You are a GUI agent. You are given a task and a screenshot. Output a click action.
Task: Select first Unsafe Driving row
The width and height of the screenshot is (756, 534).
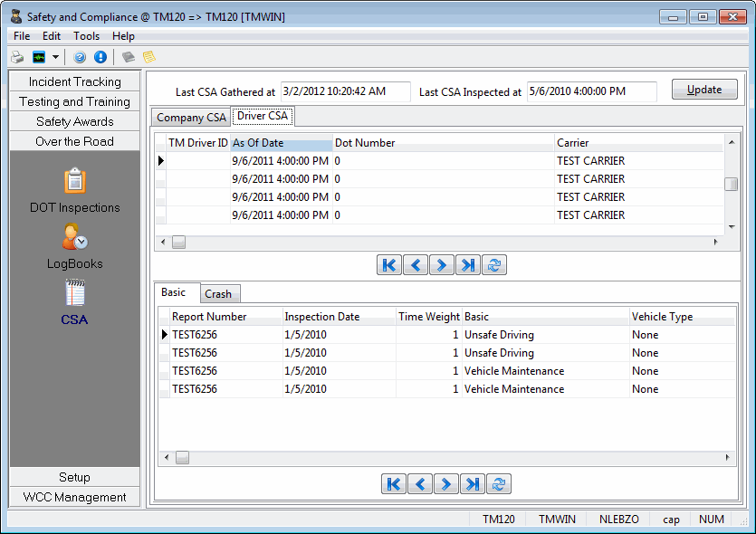pyautogui.click(x=447, y=335)
